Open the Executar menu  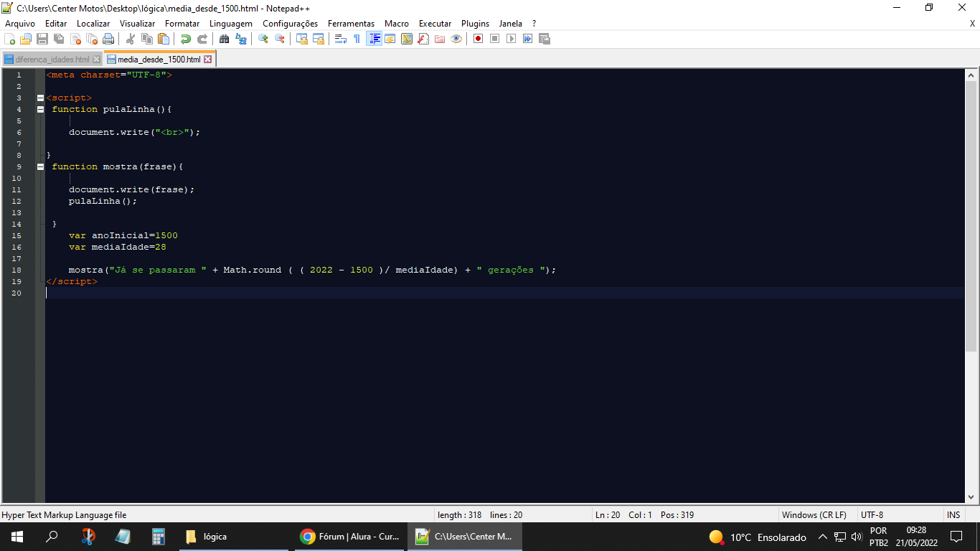(x=435, y=24)
